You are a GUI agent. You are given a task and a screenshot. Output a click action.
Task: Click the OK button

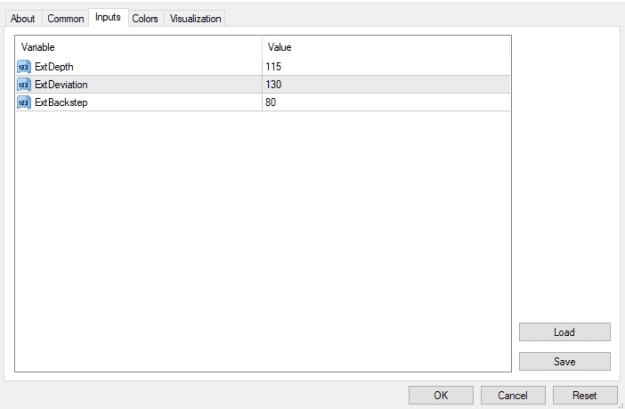tap(441, 395)
